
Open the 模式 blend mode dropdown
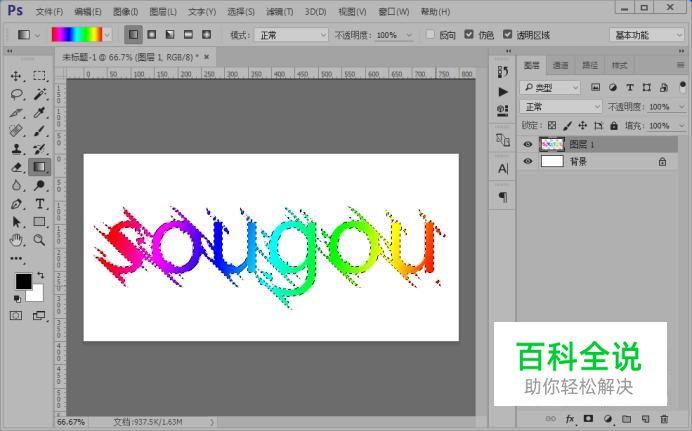291,35
